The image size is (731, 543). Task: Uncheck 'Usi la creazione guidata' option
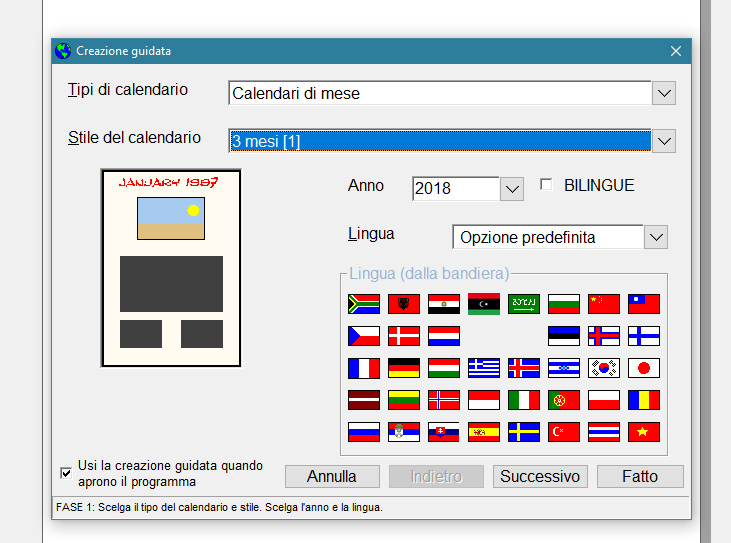point(66,473)
